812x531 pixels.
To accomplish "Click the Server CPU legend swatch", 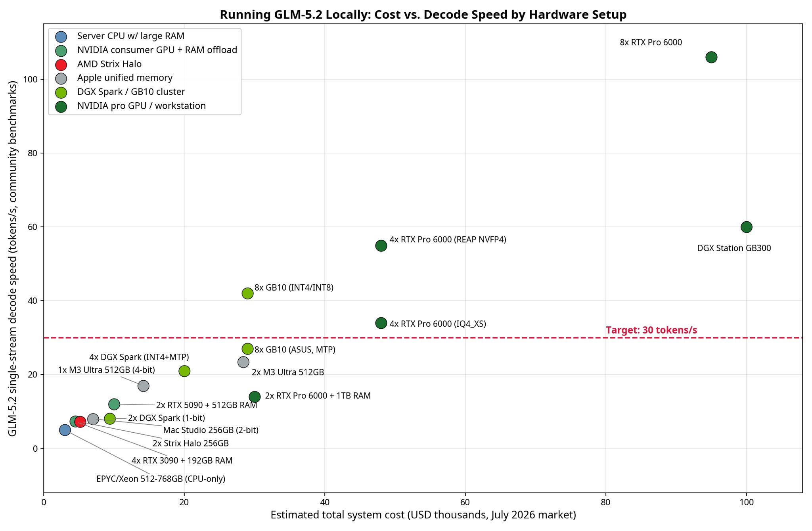I will tap(61, 37).
